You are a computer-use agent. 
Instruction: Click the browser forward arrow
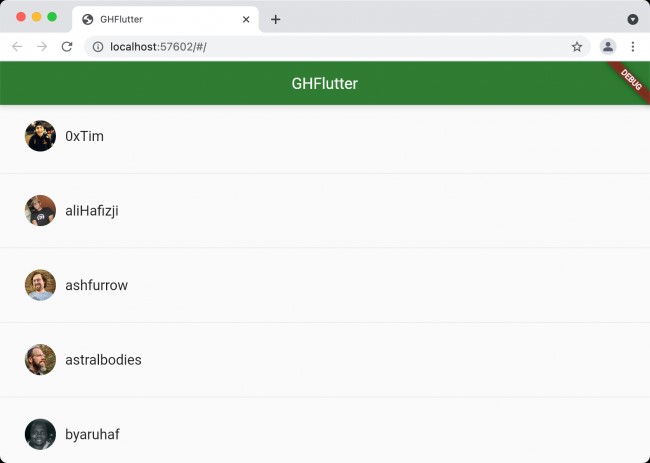42,47
